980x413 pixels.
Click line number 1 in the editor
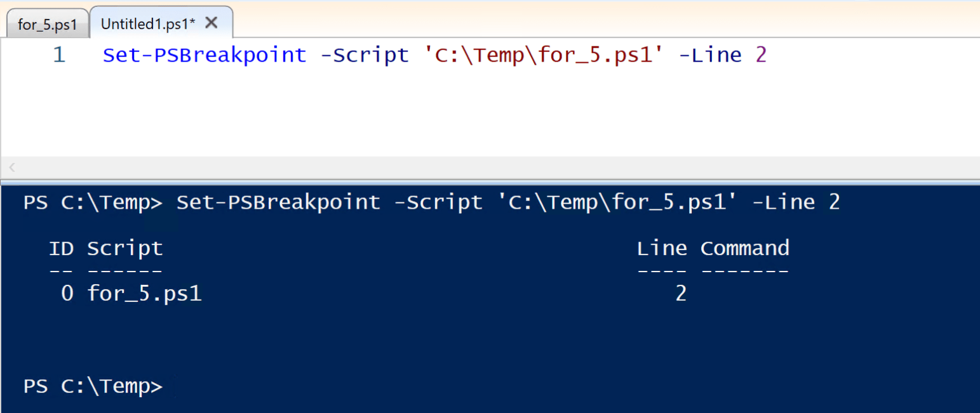[59, 55]
